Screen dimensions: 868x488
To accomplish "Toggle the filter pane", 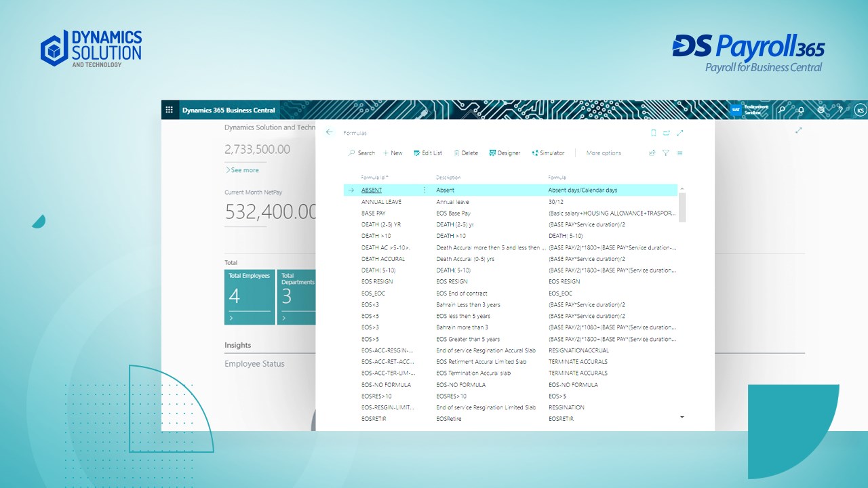I will pos(666,153).
